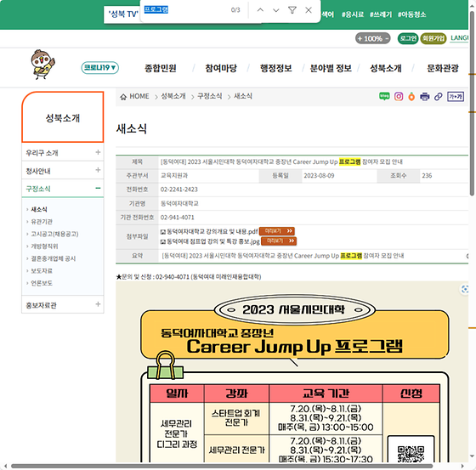Screen dimensions: 476x470
Task: Click the find-in-page search field
Action: [x=186, y=10]
